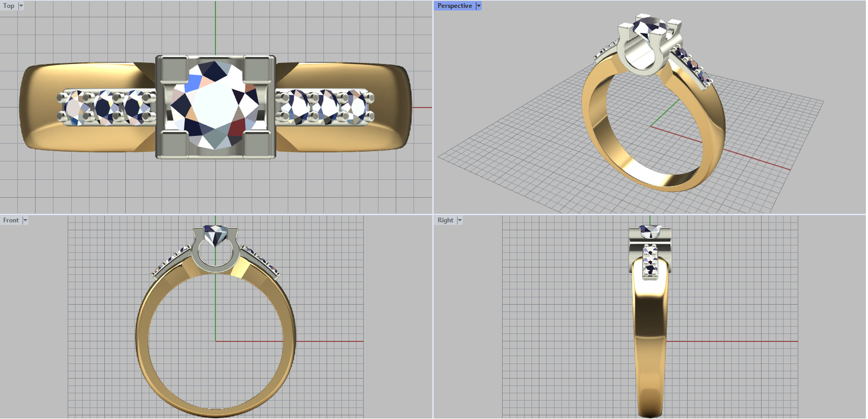Select the Front viewport title label
This screenshot has height=419, width=868.
click(11, 220)
